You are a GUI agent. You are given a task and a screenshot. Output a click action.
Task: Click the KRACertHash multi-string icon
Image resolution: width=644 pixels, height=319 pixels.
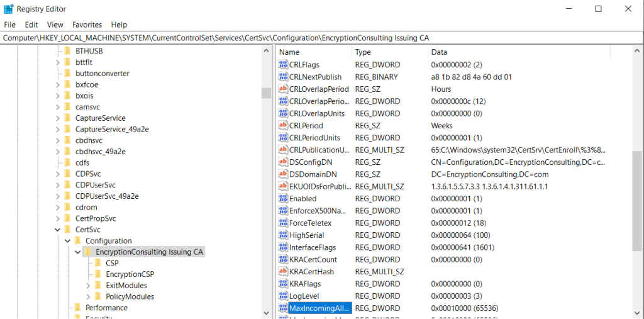tap(283, 272)
